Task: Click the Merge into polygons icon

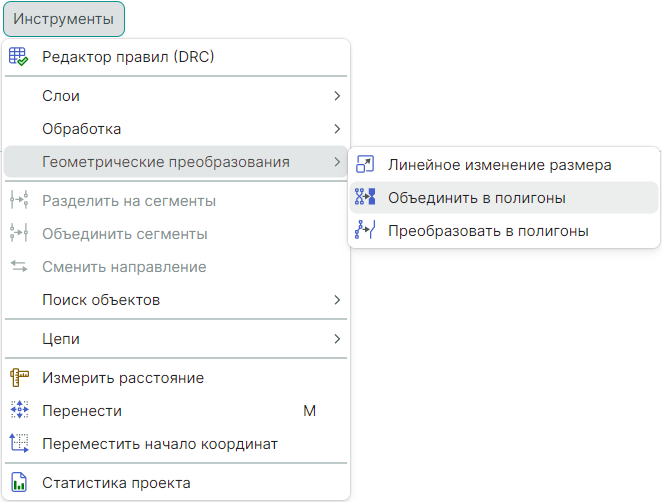Action: point(365,198)
